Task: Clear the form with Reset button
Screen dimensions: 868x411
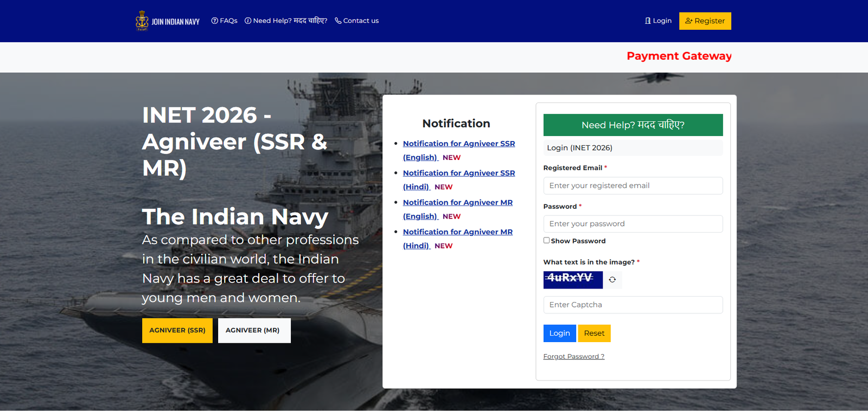Action: coord(595,333)
